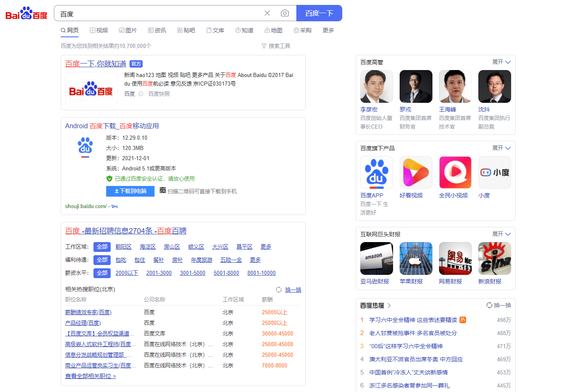Image resolution: width=564 pixels, height=392 pixels.
Task: Open the 百度热搜 chevron arrow
Action: click(x=389, y=306)
